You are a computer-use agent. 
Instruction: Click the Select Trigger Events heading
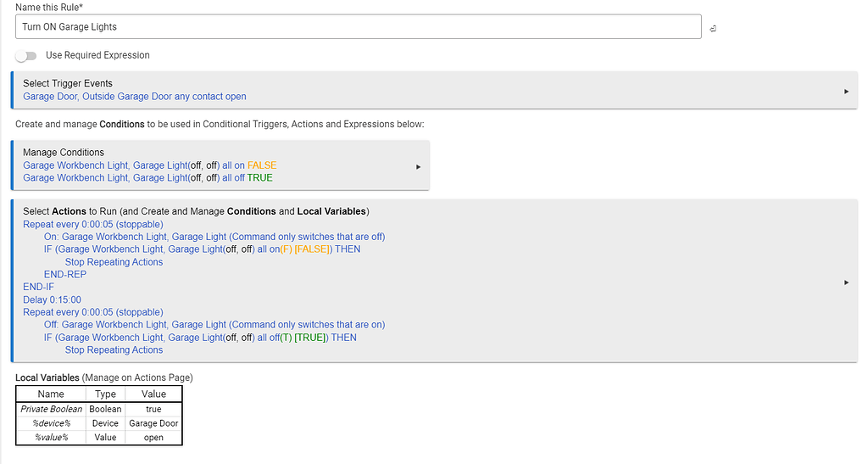point(68,83)
